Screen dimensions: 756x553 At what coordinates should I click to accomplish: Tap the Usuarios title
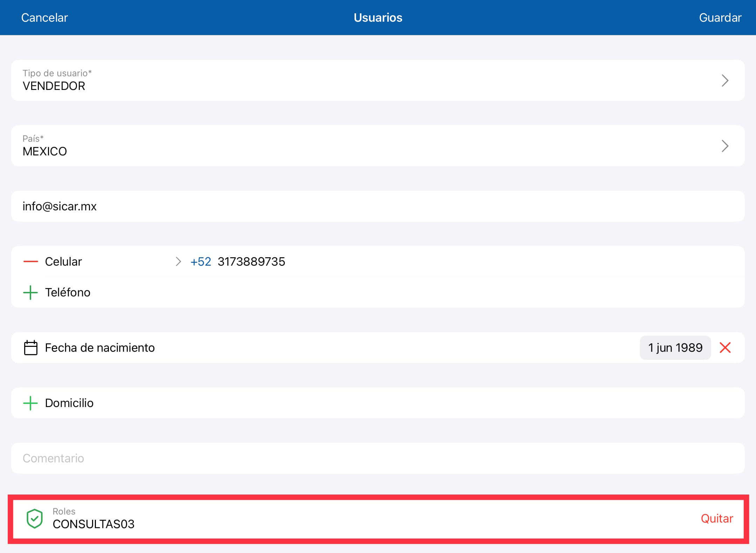pos(378,17)
